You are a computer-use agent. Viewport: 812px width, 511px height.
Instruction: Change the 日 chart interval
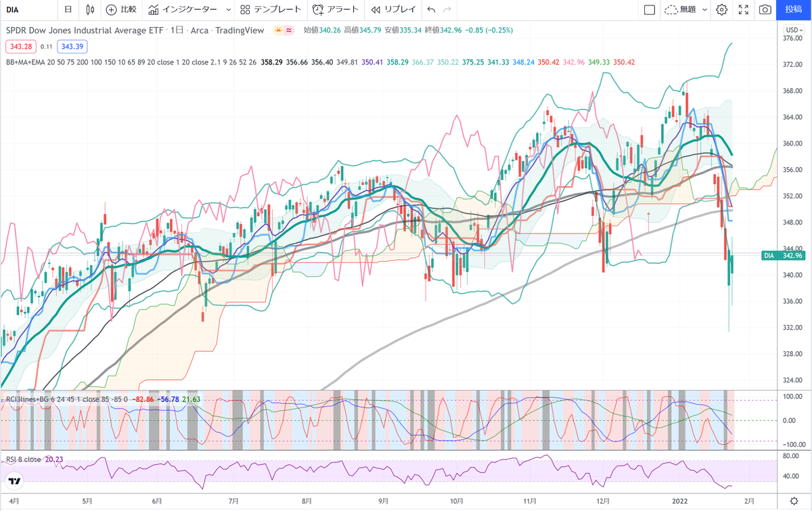[68, 9]
